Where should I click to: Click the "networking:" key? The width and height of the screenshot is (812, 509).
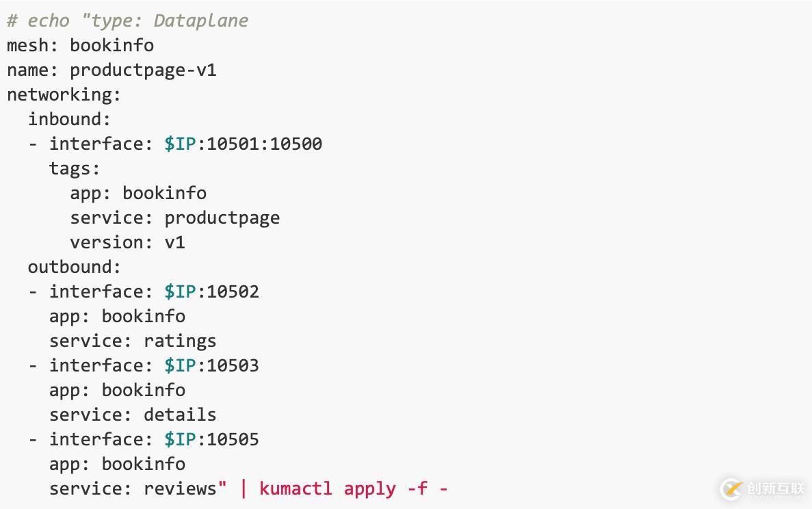64,94
